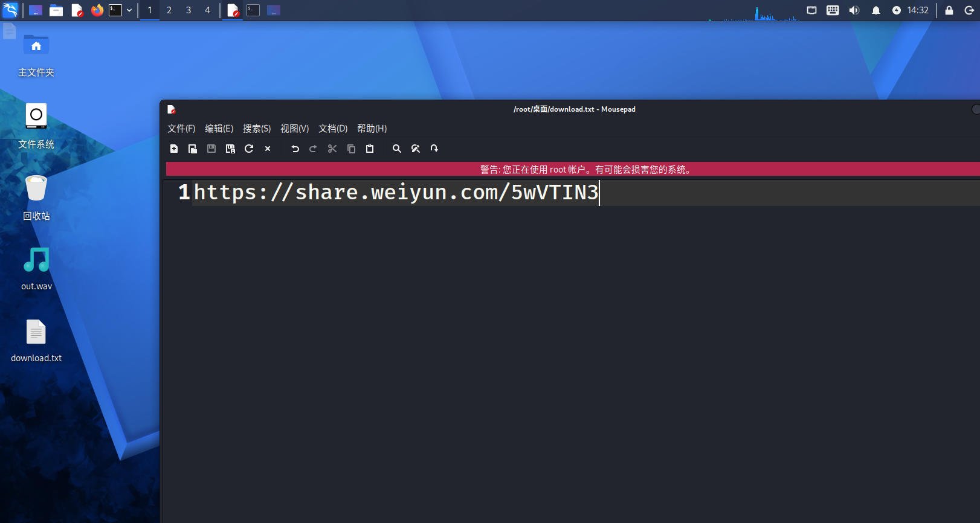Copy selection using the toolbar Copy icon
Screen dimensions: 980x523
[351, 149]
